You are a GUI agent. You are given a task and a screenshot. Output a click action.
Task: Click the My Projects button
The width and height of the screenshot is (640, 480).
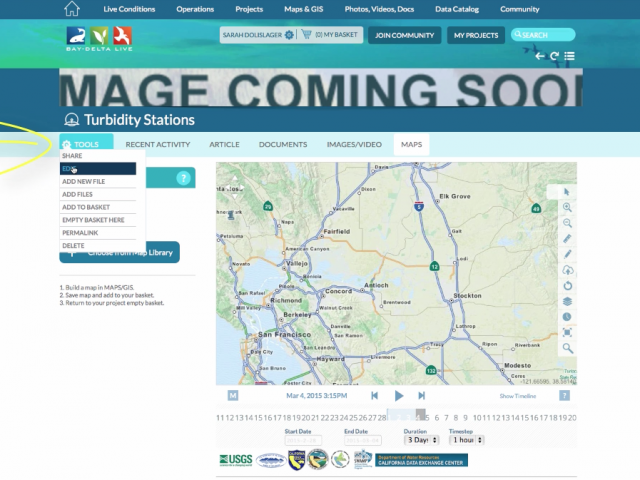(x=476, y=36)
